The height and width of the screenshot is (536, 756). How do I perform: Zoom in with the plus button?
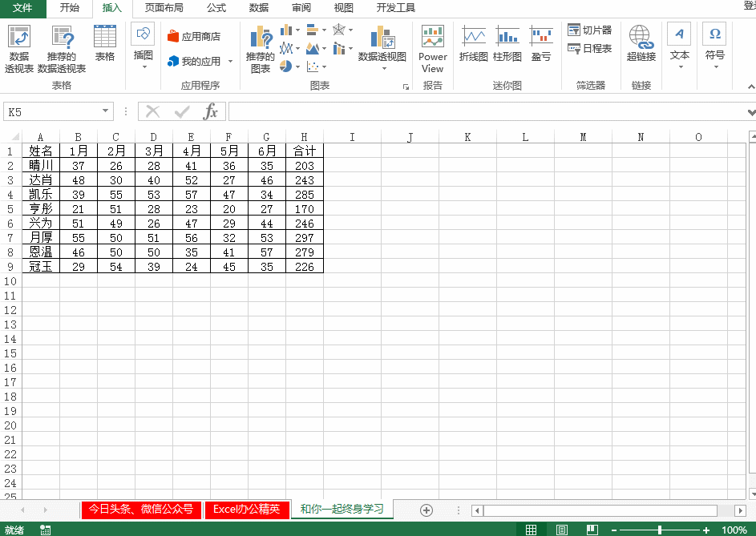pos(705,530)
